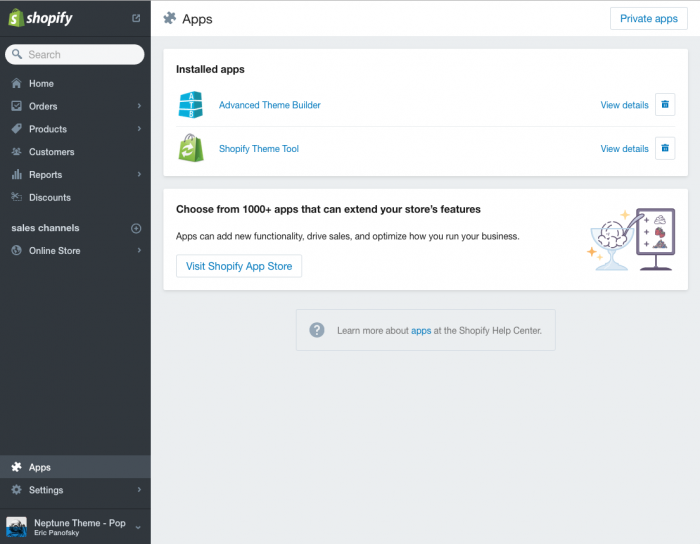Click the Products tag icon
Viewport: 700px width, 544px height.
click(x=17, y=129)
